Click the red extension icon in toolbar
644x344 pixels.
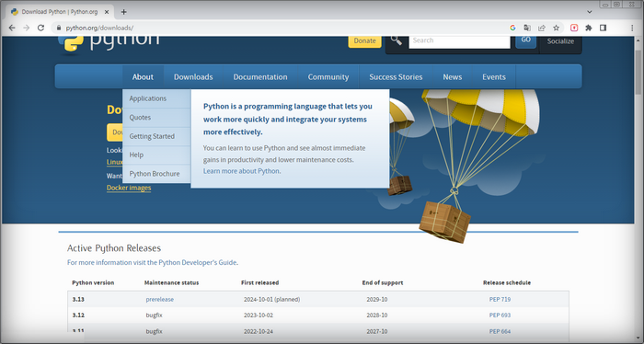click(574, 28)
